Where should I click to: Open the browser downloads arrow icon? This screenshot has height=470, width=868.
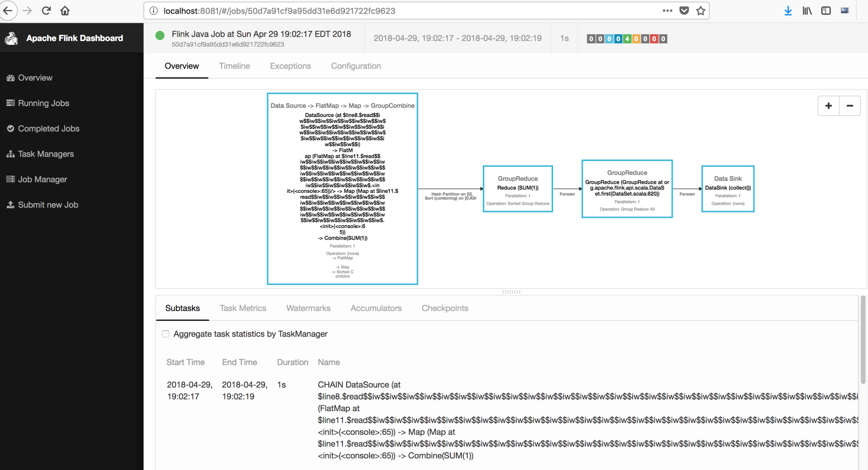pyautogui.click(x=788, y=11)
